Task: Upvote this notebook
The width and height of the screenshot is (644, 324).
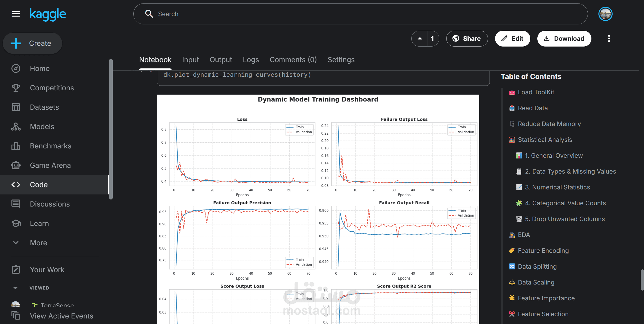Action: tap(420, 38)
